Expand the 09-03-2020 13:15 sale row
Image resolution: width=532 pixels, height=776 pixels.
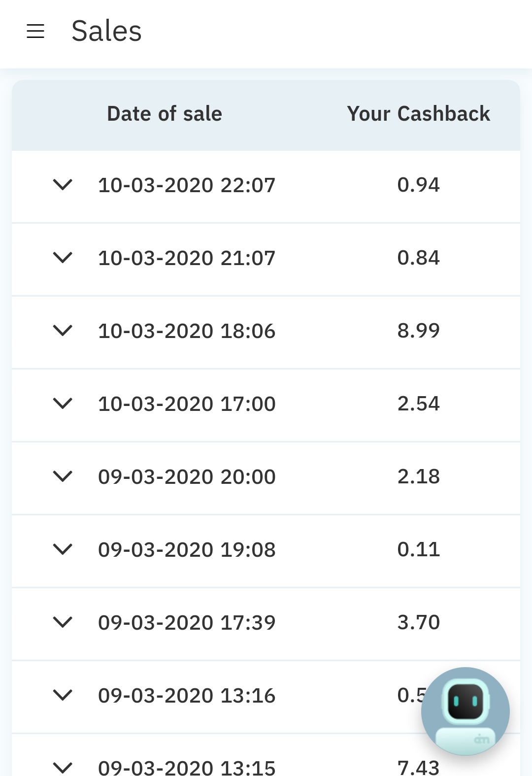63,767
